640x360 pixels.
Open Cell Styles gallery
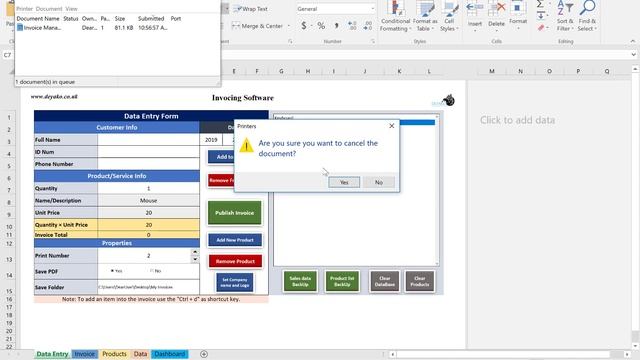[x=449, y=16]
